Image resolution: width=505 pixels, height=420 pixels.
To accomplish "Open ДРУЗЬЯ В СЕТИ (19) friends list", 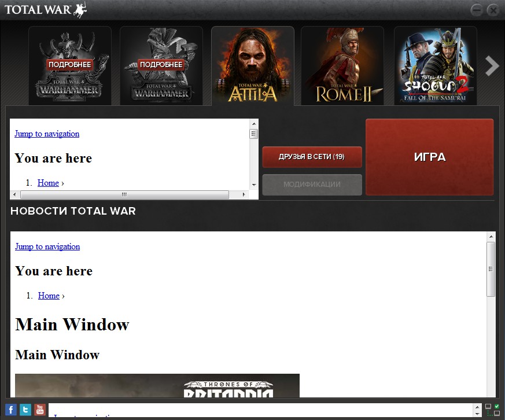I will (312, 157).
